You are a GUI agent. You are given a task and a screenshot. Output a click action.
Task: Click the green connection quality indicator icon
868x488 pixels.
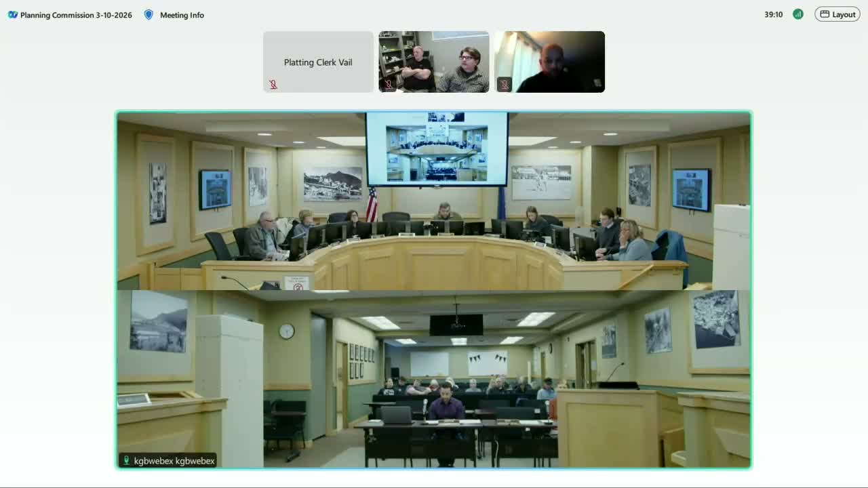798,14
